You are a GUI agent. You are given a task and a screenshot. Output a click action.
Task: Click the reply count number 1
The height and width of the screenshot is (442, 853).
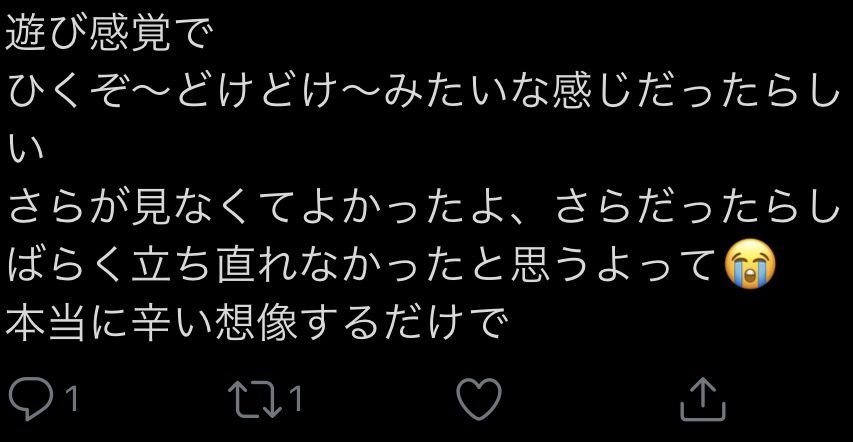click(x=71, y=400)
